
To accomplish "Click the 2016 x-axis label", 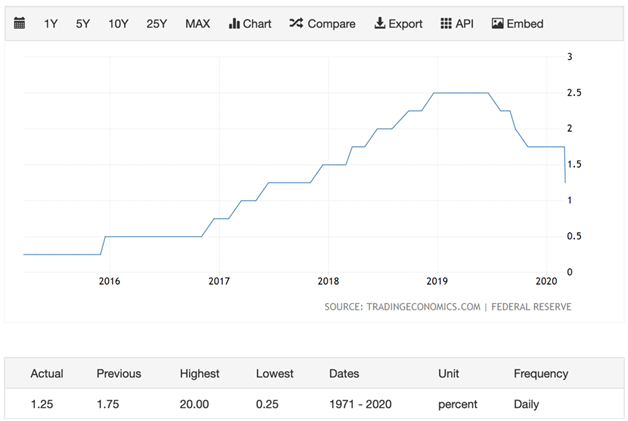I will click(110, 281).
